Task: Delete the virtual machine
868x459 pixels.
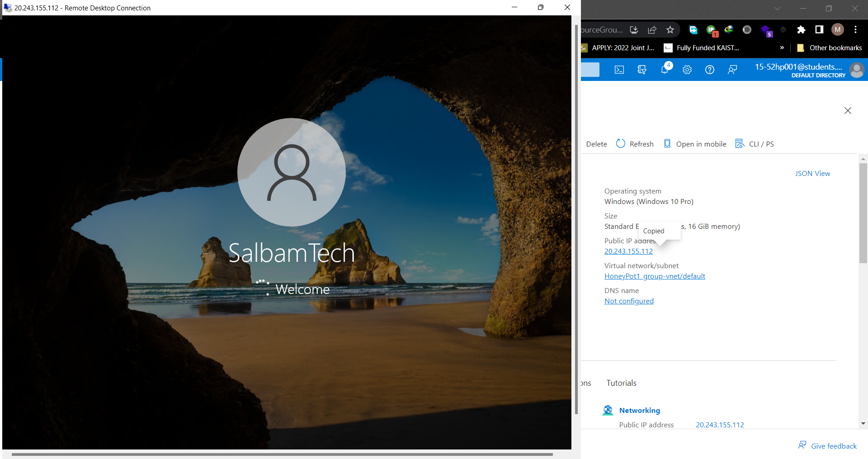Action: coord(596,143)
